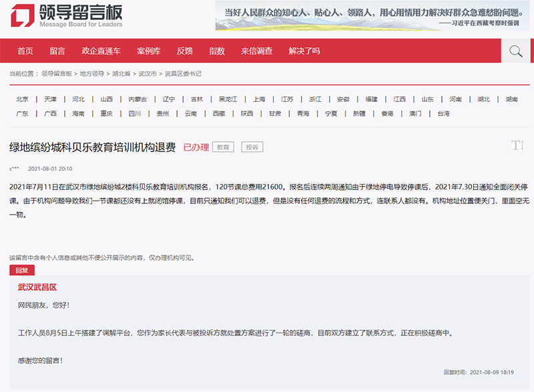This screenshot has width=534, height=392.
Task: Click the 教育 category tag
Action: tap(223, 147)
